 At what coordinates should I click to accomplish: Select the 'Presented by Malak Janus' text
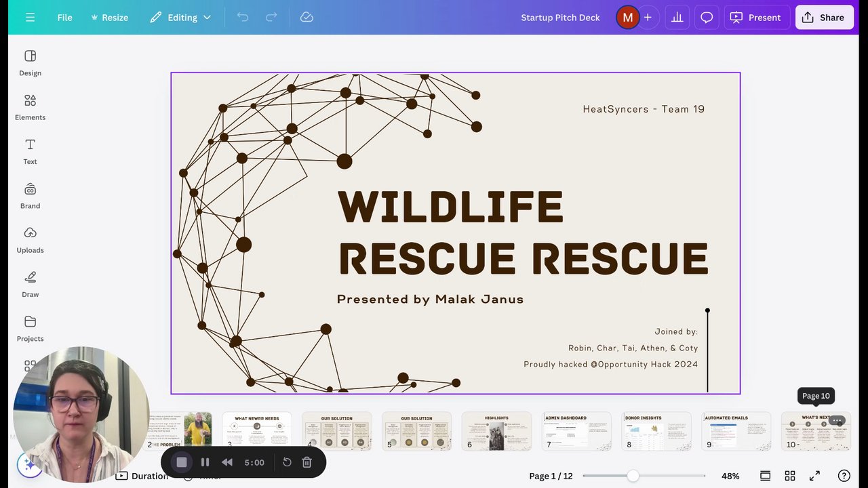[x=430, y=299]
